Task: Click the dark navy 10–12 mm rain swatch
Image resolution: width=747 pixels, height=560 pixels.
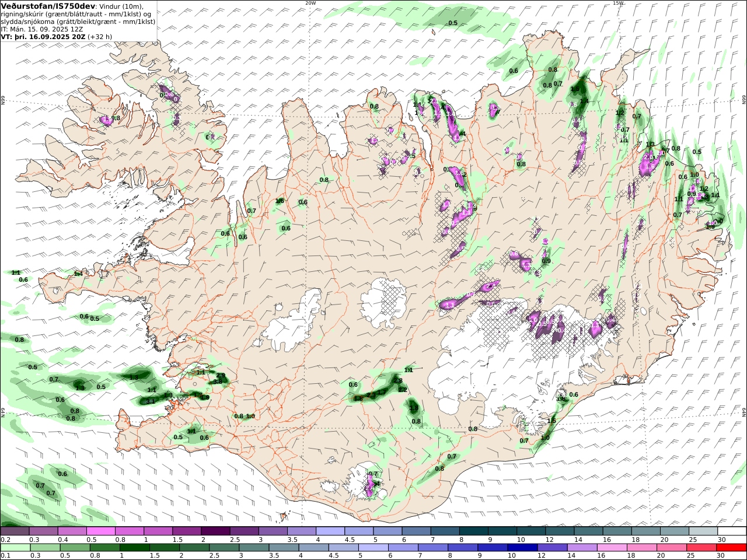Action: 521,548
